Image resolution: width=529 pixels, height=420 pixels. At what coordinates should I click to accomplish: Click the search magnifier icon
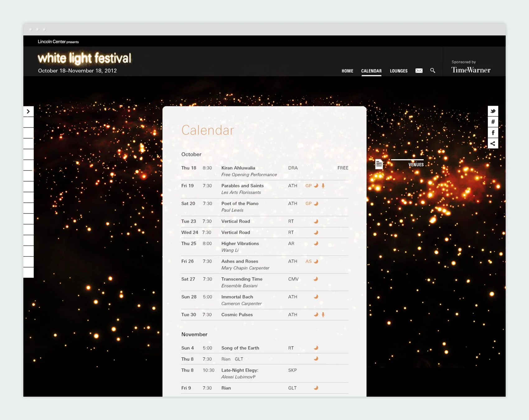pyautogui.click(x=433, y=71)
